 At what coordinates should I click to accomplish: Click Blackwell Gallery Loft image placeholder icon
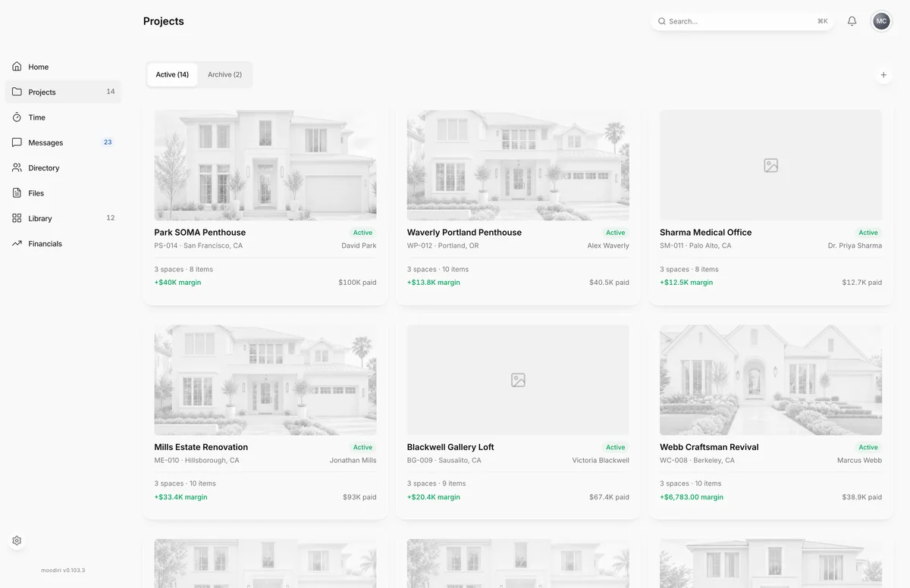coord(518,380)
